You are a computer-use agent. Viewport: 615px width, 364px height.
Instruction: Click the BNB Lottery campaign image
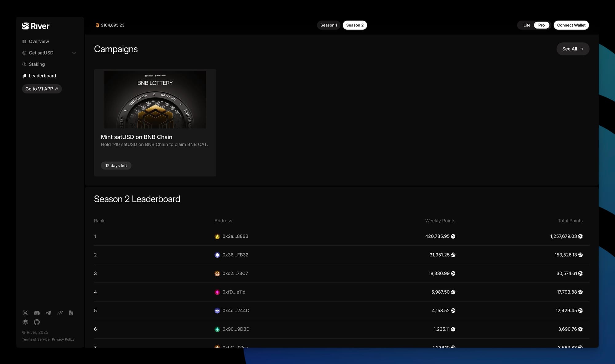point(155,100)
